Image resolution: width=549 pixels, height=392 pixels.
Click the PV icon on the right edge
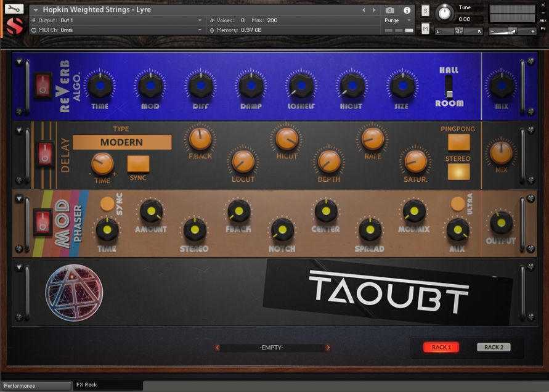click(544, 28)
